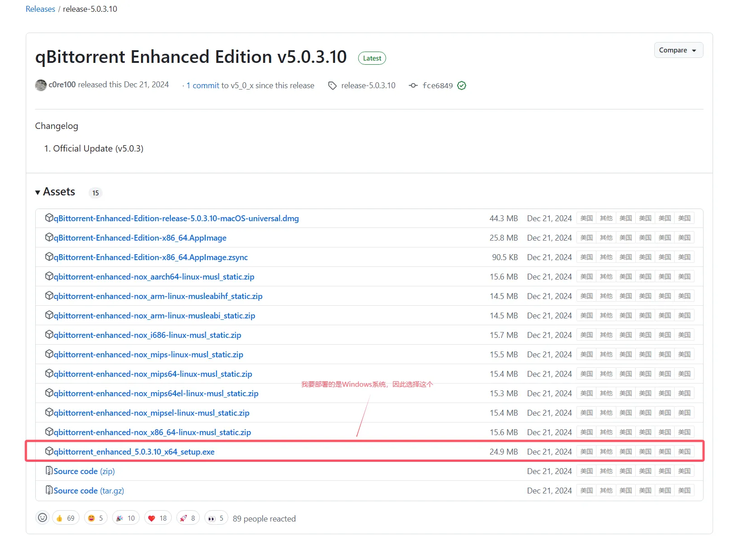Click the rocket reaction with 8
This screenshot has width=756, height=536.
(x=188, y=518)
